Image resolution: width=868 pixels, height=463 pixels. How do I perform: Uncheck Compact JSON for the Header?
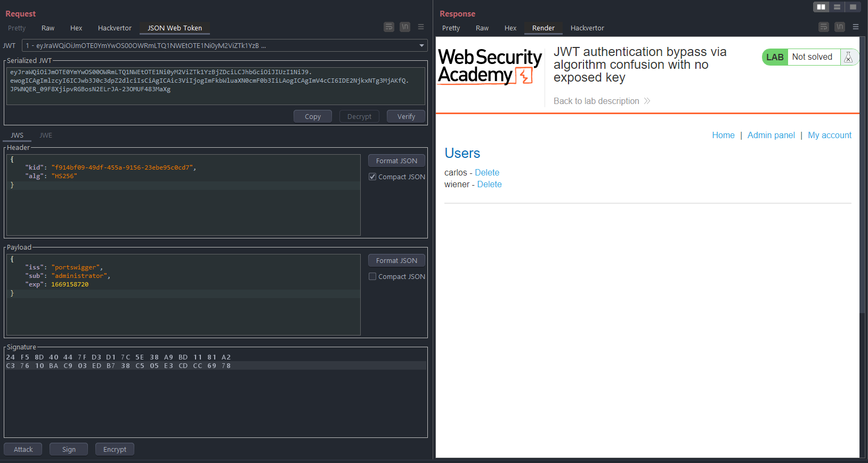pos(372,177)
